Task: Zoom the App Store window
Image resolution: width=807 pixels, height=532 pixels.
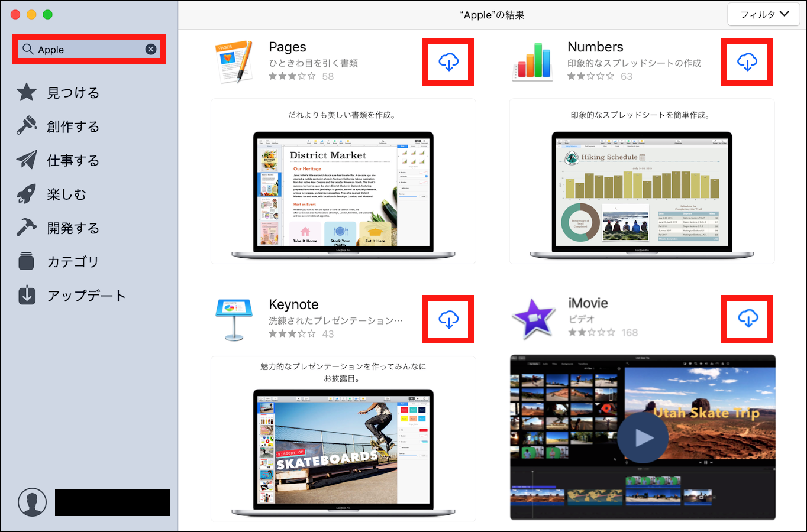Action: click(47, 14)
